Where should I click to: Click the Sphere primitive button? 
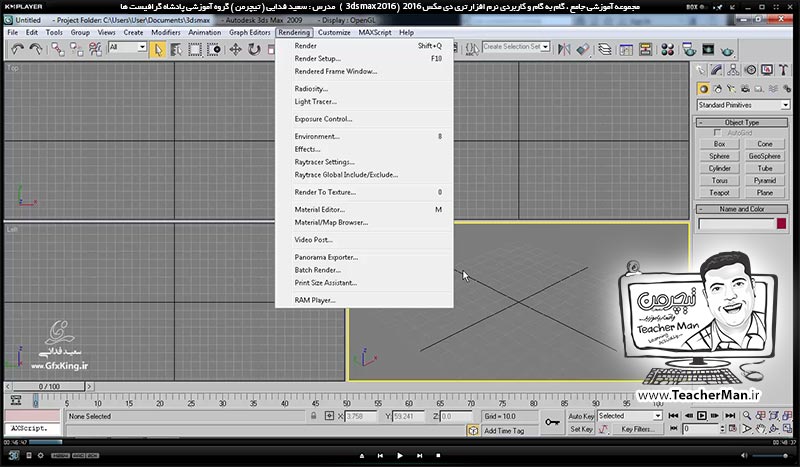pyautogui.click(x=719, y=156)
